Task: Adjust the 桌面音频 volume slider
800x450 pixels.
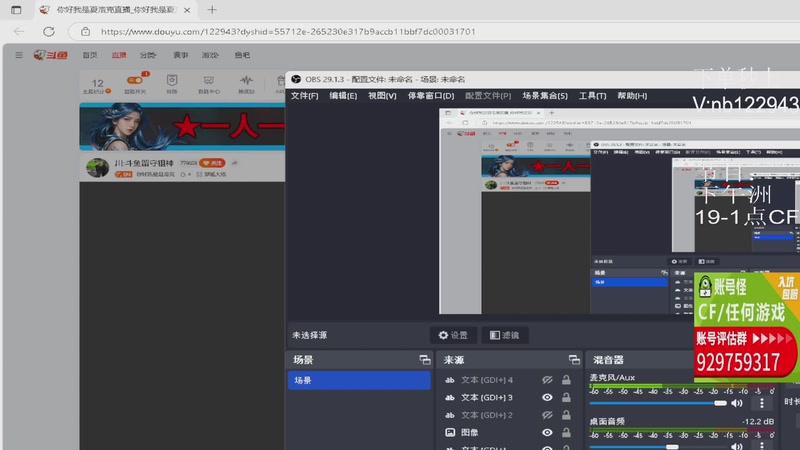Action: tap(658, 447)
